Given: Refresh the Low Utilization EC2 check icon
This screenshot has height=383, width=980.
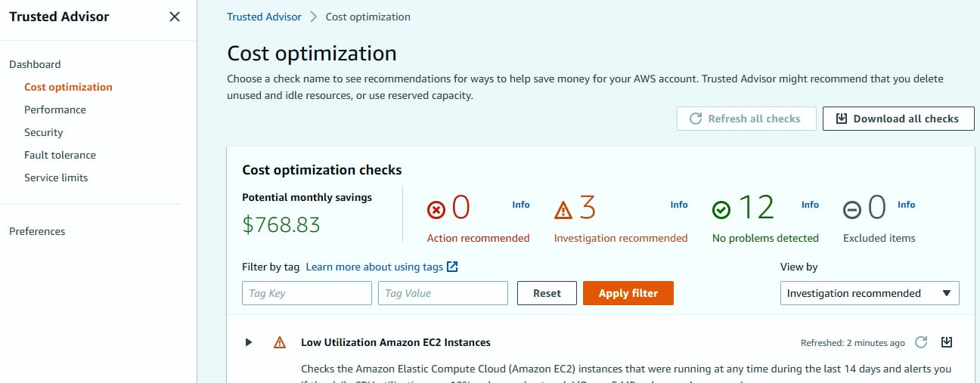Looking at the screenshot, I should 921,342.
